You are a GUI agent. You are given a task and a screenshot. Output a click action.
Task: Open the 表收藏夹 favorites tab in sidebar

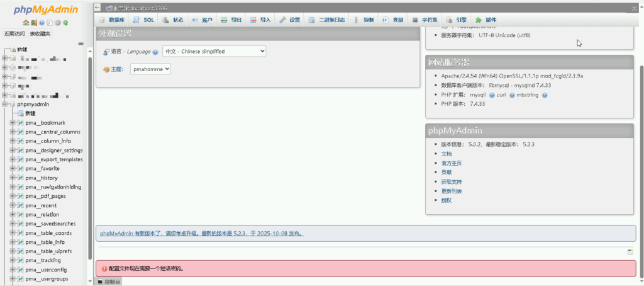pyautogui.click(x=40, y=34)
